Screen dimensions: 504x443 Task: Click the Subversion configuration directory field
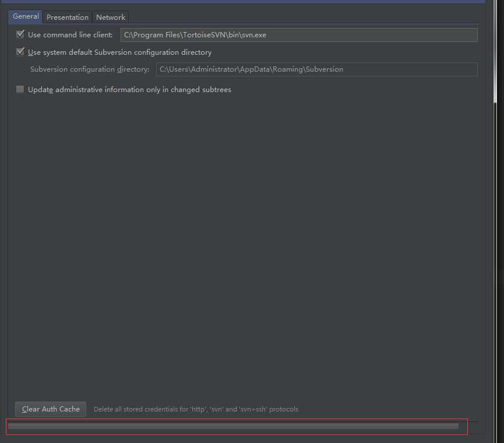pos(316,69)
